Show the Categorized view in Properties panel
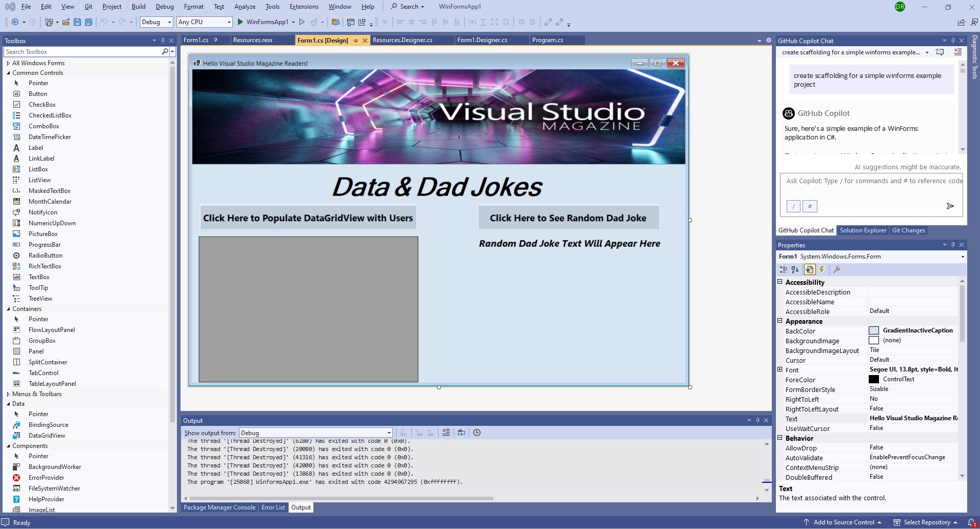The width and height of the screenshot is (980, 529). click(783, 269)
